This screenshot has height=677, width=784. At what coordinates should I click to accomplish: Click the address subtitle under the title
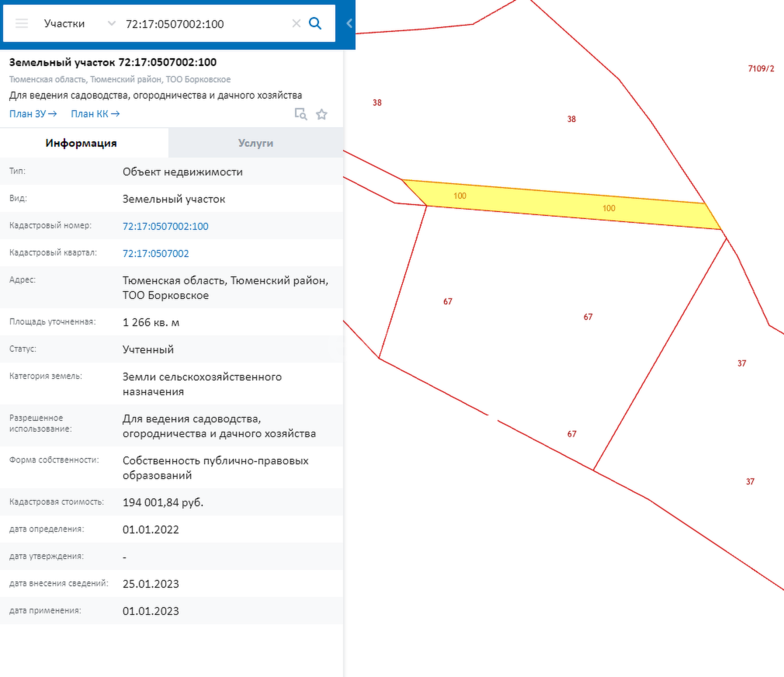coord(120,79)
